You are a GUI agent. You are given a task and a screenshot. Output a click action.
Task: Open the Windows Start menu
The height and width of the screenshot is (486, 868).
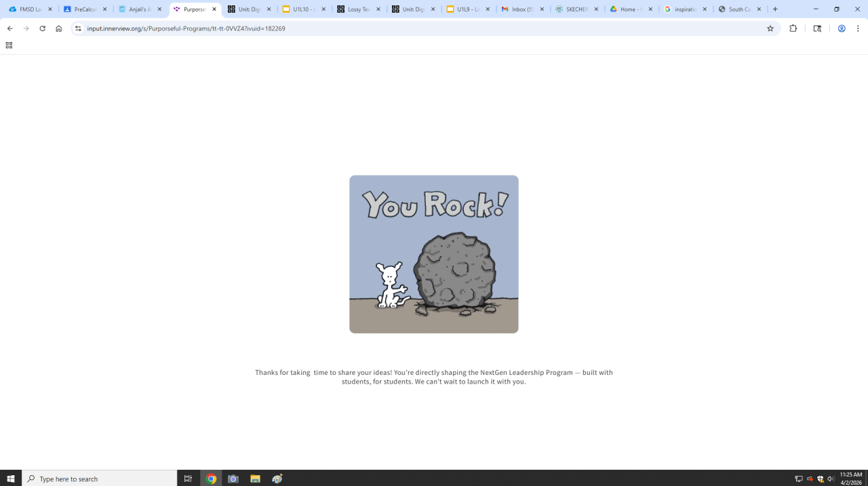[x=11, y=479]
